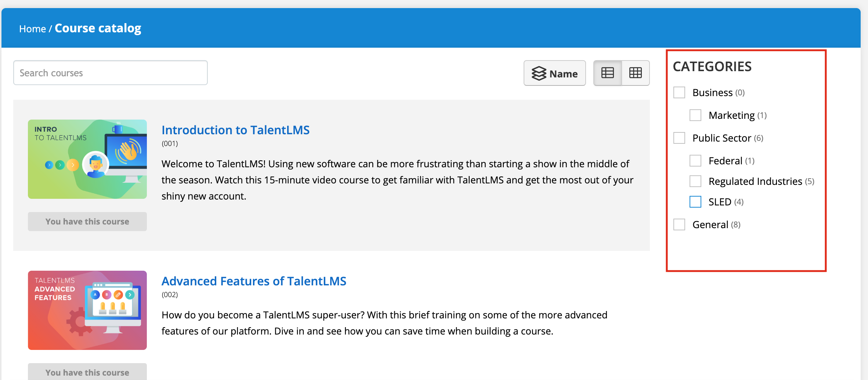Open the Name sort order button
This screenshot has width=868, height=380.
(554, 73)
